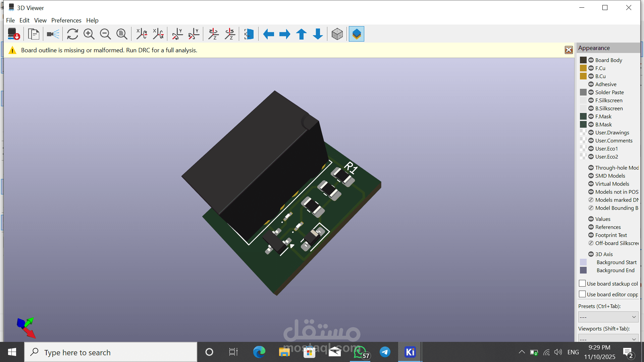
Task: Click the Zoom out magnifier icon
Action: pos(105,34)
